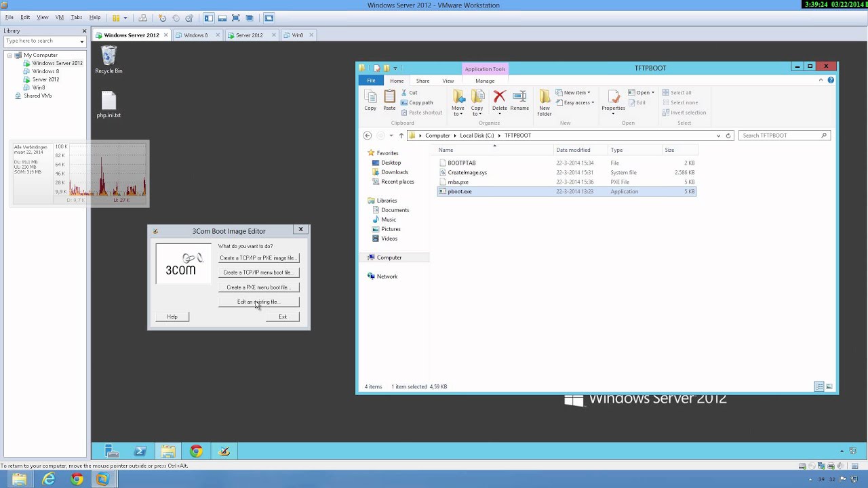The height and width of the screenshot is (488, 868).
Task: Open VMware VM menu
Action: click(59, 18)
